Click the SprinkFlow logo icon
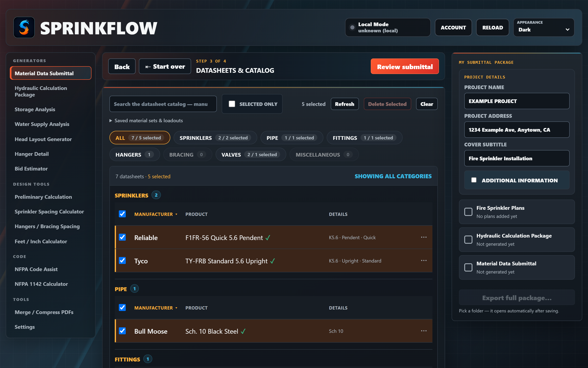This screenshot has width=588, height=368. [x=24, y=28]
